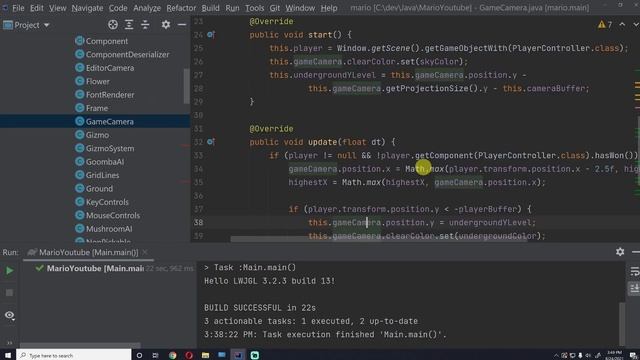Image resolution: width=640 pixels, height=360 pixels.
Task: Open the Help menu
Action: pyautogui.click(x=329, y=8)
